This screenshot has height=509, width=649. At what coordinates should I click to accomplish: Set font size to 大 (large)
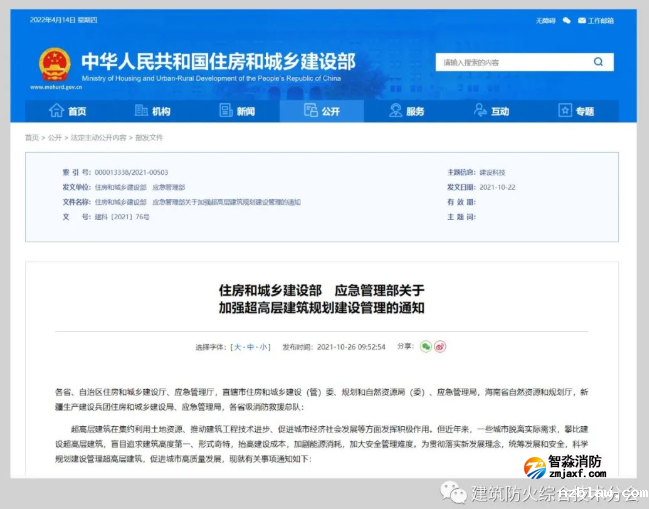(237, 346)
